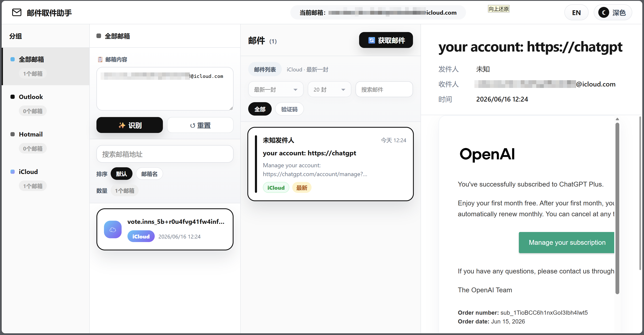Click the iCloud tag on mailbox card
644x335 pixels.
pos(141,236)
